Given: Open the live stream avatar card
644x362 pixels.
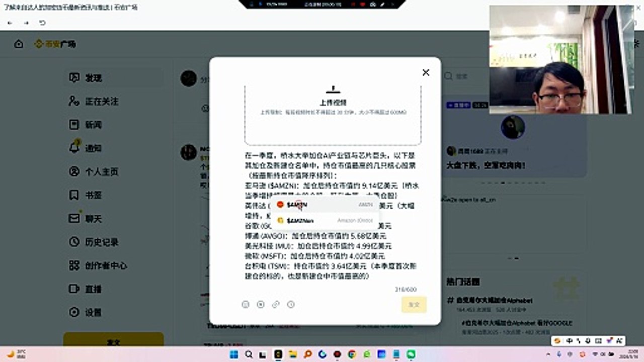Looking at the screenshot, I should pos(513,127).
